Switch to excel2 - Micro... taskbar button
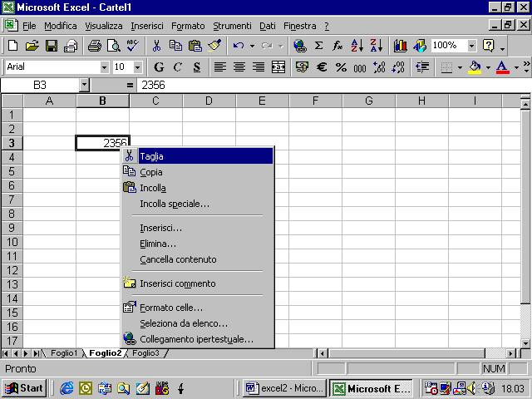The height and width of the screenshot is (399, 532). click(284, 388)
